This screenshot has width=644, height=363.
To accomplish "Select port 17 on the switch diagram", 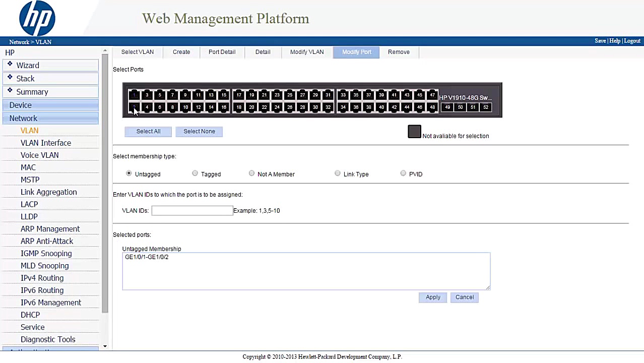I will [x=238, y=95].
